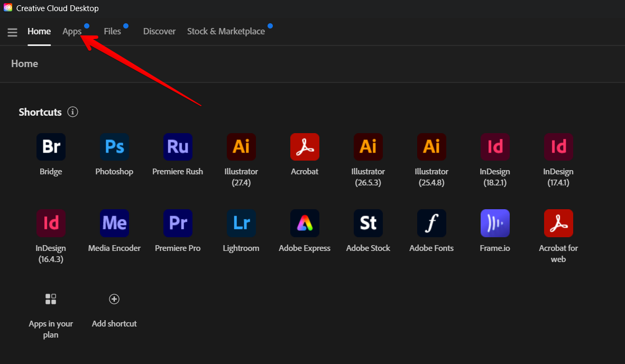Click Apps in your plan
The height and width of the screenshot is (364, 625).
tap(51, 299)
